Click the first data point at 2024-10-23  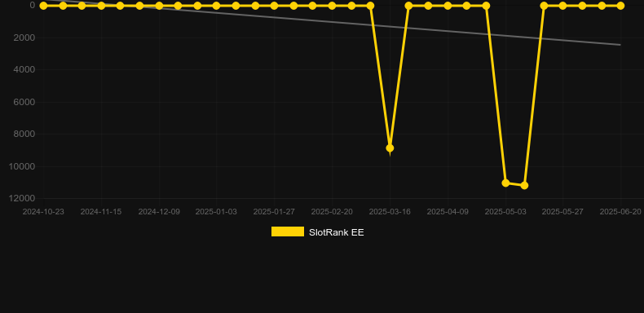point(43,6)
